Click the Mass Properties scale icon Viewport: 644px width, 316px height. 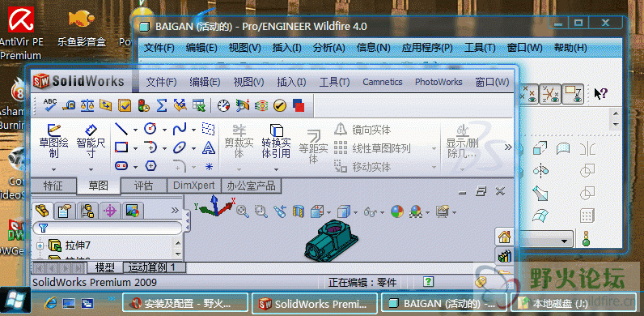click(87, 105)
